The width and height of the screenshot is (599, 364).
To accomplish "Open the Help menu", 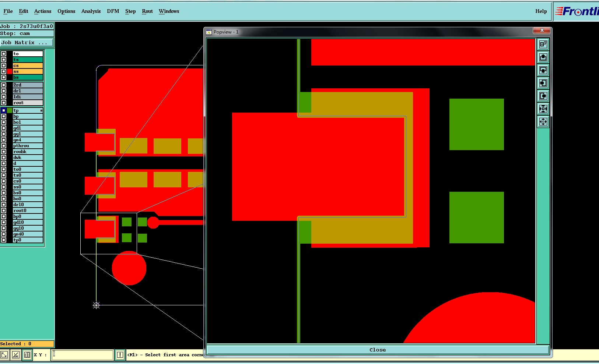I will point(541,11).
